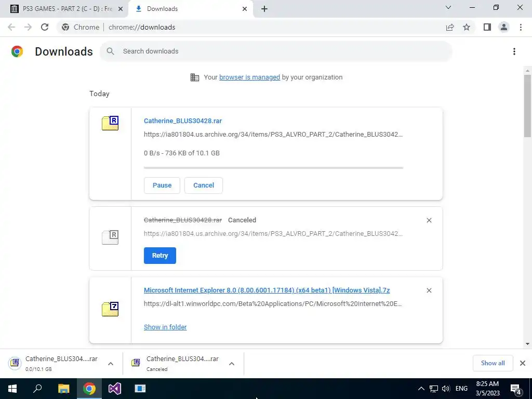This screenshot has height=399, width=532.
Task: Expand options for canceled Catherine shelf item
Action: pos(232,364)
